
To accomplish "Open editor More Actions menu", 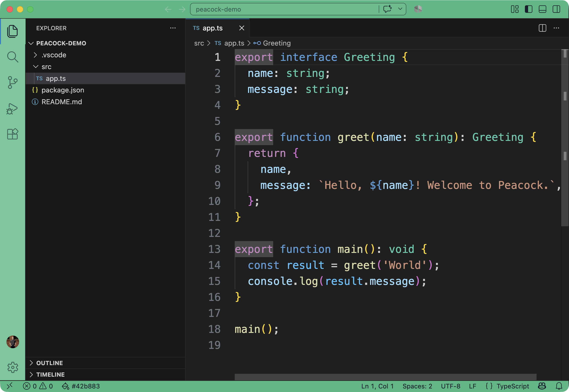I will (x=557, y=28).
